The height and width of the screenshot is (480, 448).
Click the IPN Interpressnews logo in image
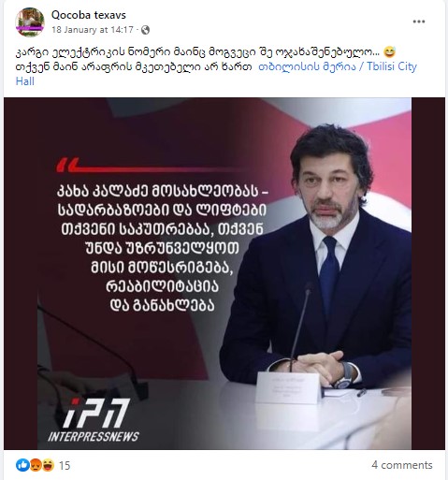click(94, 420)
